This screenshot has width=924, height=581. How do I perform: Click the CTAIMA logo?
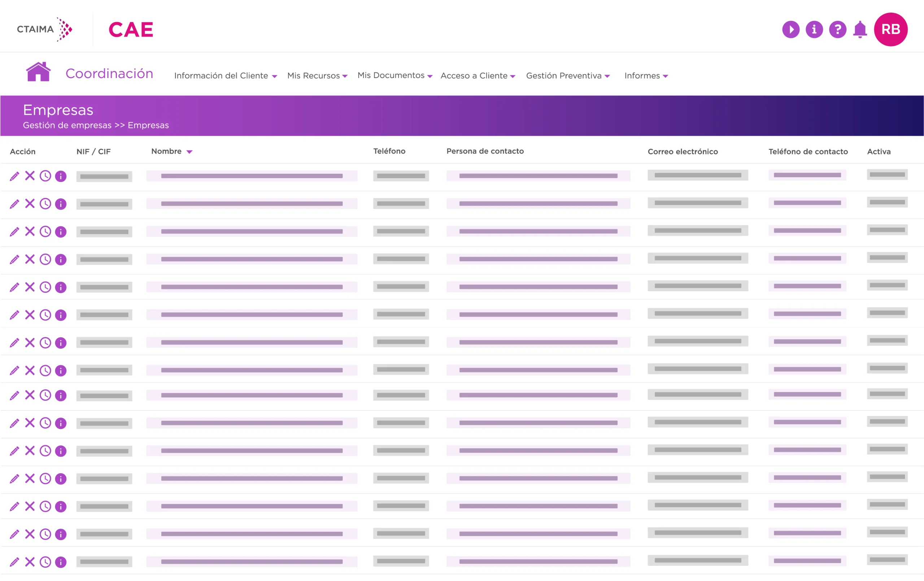44,29
